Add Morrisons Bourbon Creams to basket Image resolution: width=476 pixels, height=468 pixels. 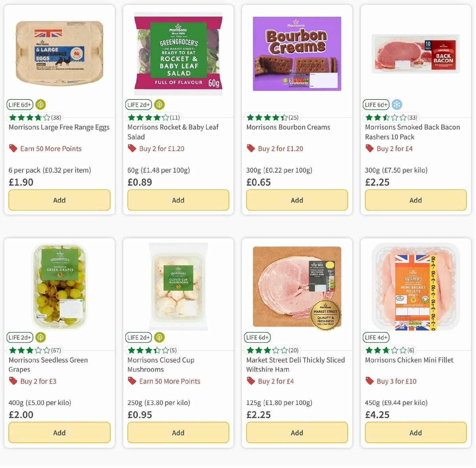click(297, 200)
